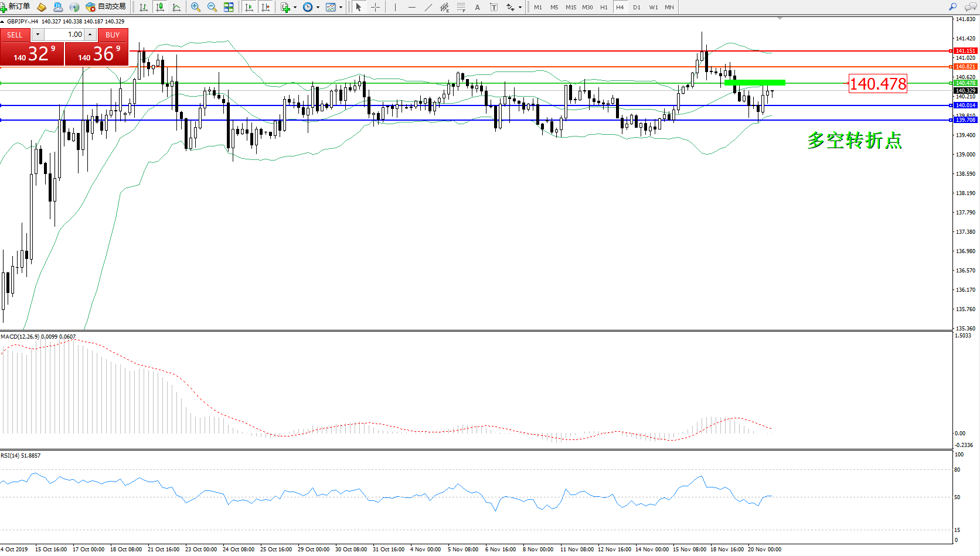Click the BUY button

pyautogui.click(x=113, y=35)
